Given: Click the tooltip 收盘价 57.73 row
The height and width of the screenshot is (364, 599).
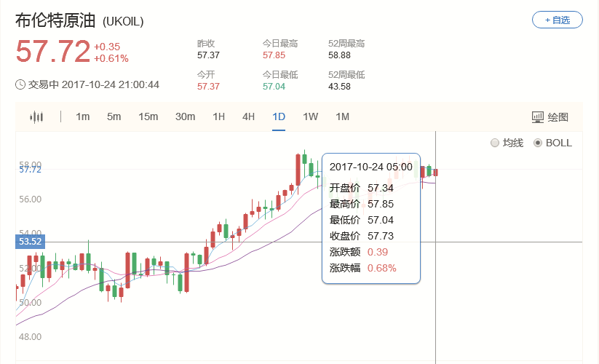Looking at the screenshot, I should (x=362, y=236).
